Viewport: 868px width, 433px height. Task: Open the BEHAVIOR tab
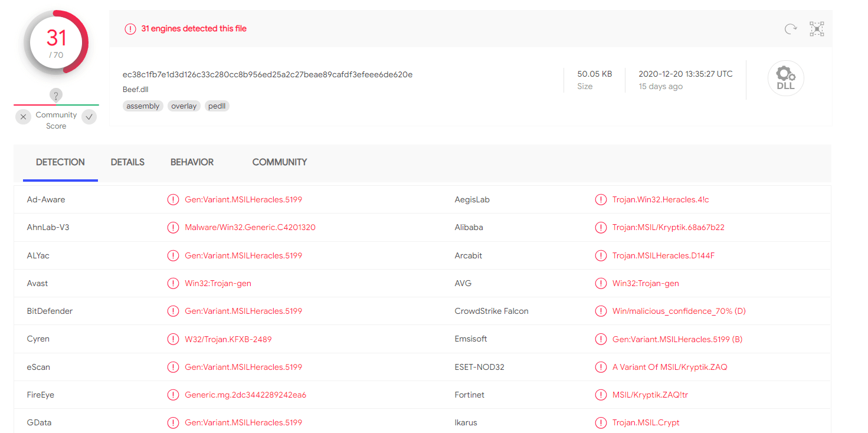click(192, 162)
